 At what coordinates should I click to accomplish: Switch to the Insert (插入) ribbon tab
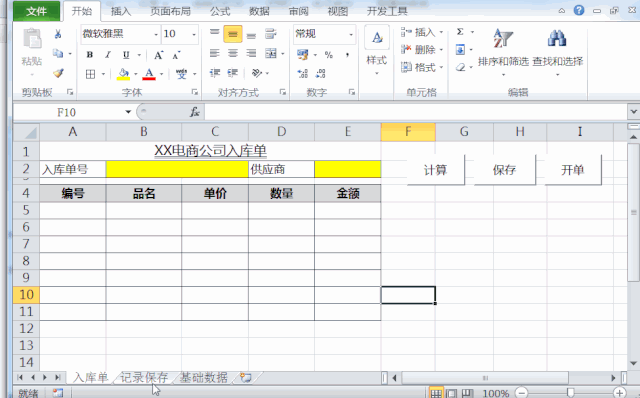click(x=121, y=11)
